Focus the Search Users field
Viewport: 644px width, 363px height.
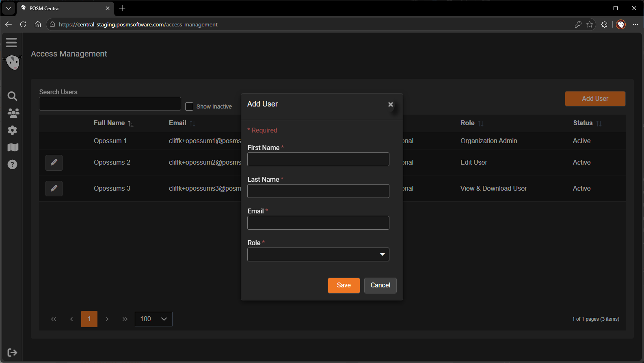pos(110,104)
